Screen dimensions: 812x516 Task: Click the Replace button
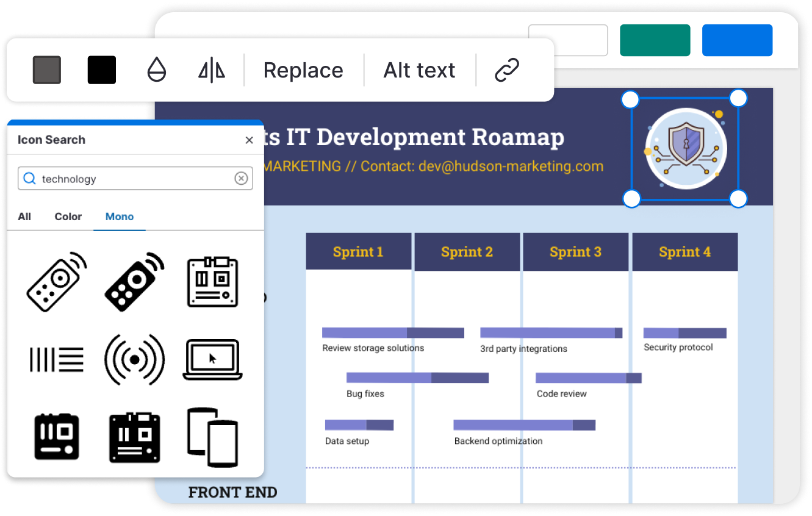303,70
